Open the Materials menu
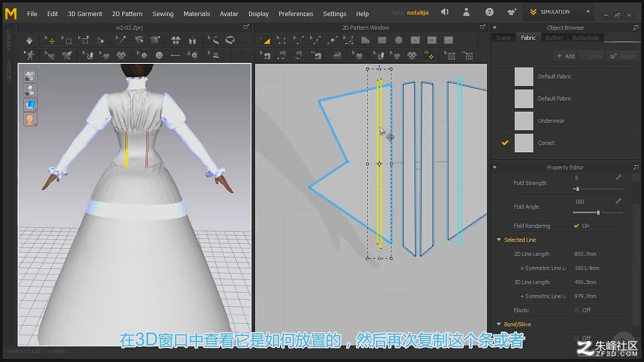 pyautogui.click(x=197, y=14)
